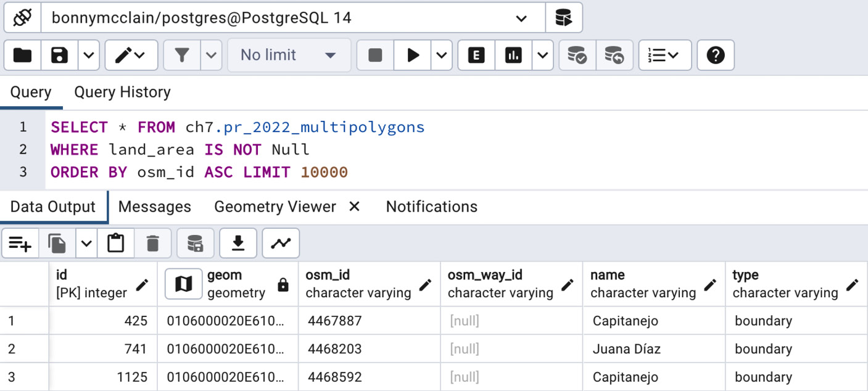Commit the current transaction
The height and width of the screenshot is (391, 868).
pyautogui.click(x=577, y=55)
